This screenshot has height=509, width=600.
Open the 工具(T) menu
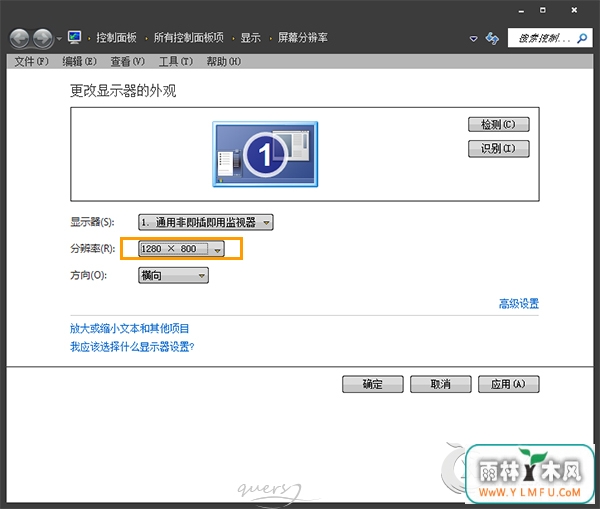click(x=176, y=62)
